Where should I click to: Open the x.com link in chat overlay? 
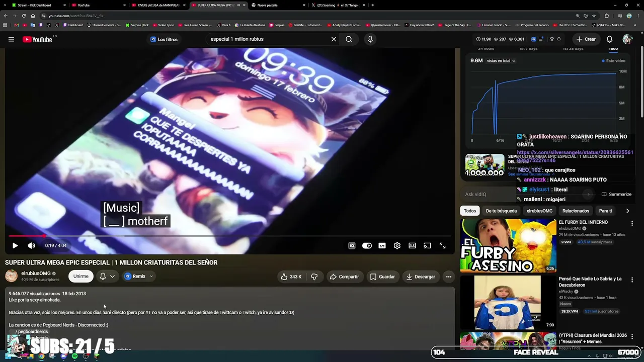pyautogui.click(x=575, y=156)
